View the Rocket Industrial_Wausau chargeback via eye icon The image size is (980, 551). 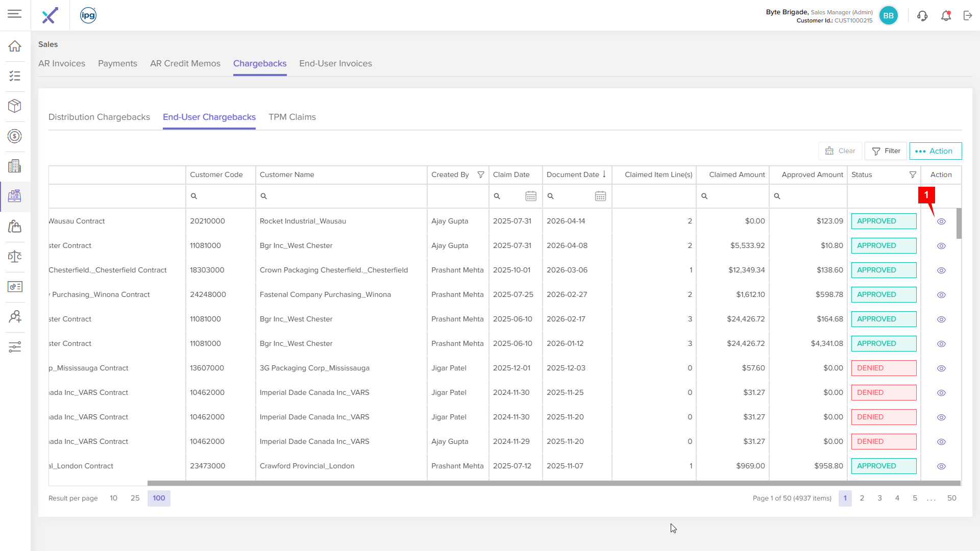pos(942,221)
